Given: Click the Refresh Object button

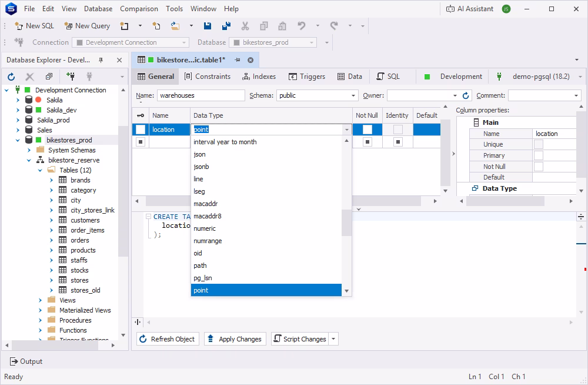Looking at the screenshot, I should tap(167, 339).
